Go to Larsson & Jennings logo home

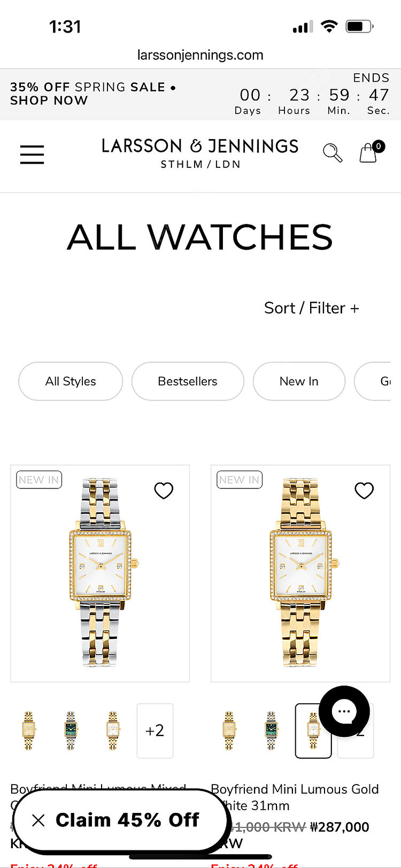(200, 153)
